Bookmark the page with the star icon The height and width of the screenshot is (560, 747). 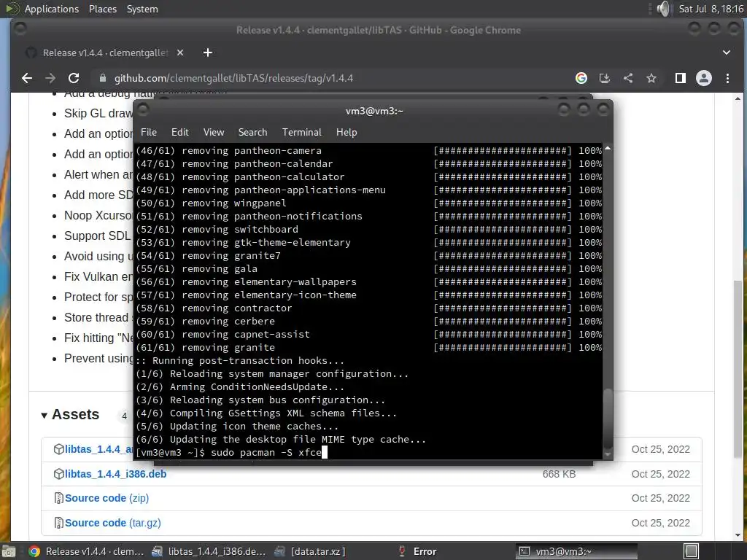[x=651, y=78]
